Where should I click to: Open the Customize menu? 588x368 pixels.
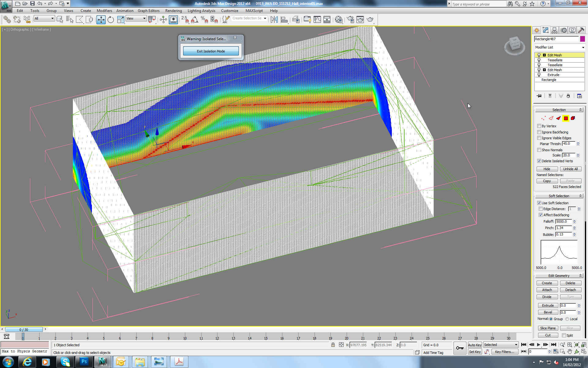click(230, 11)
